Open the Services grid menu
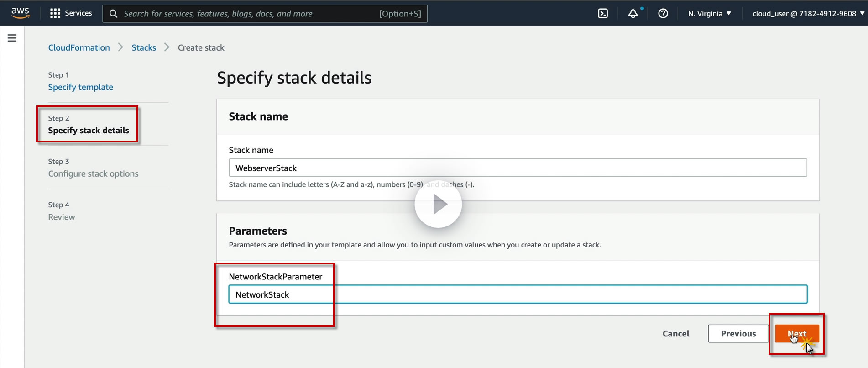 coord(71,13)
